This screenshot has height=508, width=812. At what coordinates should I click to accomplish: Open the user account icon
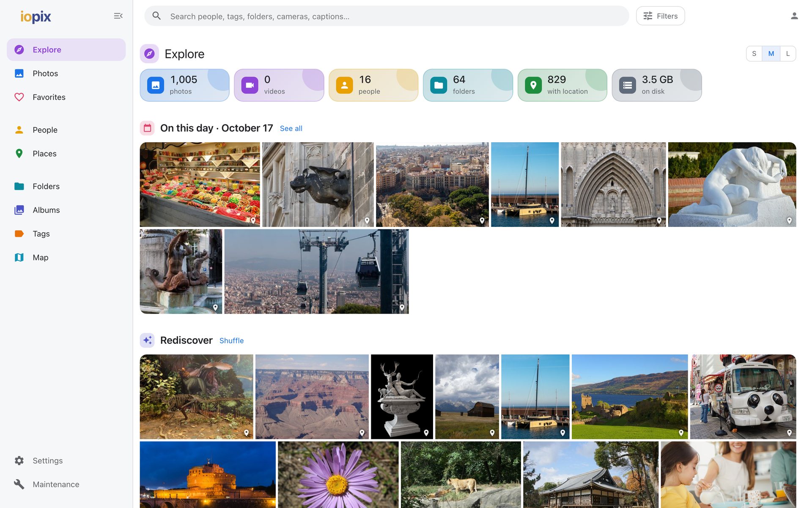pos(794,16)
